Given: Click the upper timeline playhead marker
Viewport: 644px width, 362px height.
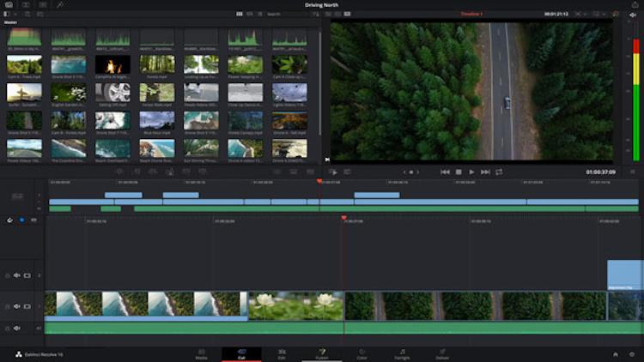Looking at the screenshot, I should click(319, 181).
